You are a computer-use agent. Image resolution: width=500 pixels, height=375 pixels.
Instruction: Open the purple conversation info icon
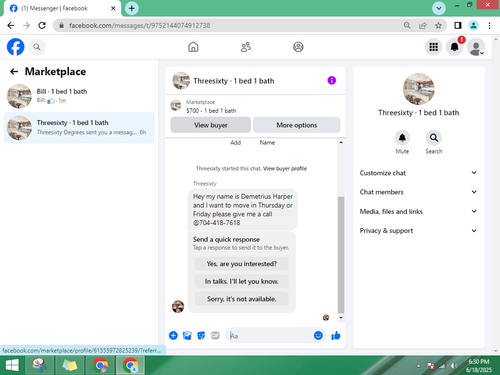click(331, 80)
